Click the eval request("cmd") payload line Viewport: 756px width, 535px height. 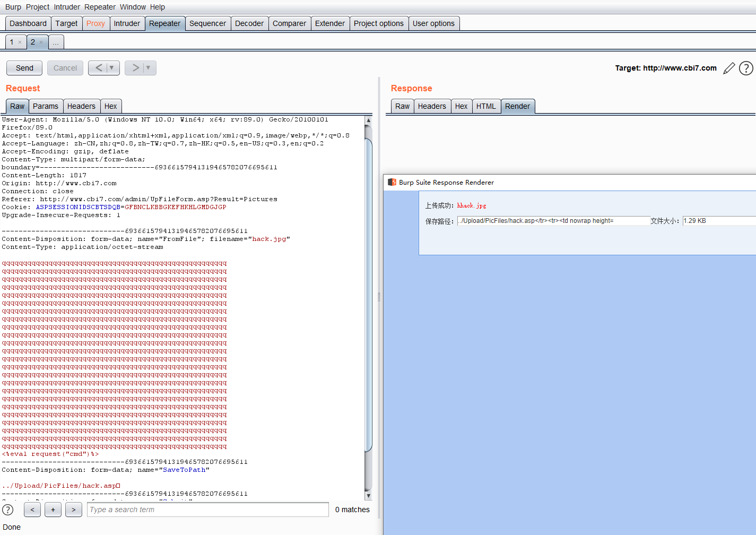pyautogui.click(x=50, y=454)
